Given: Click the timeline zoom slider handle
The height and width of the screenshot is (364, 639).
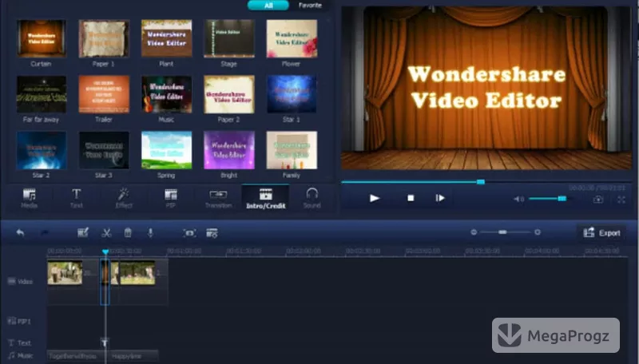Looking at the screenshot, I should click(502, 232).
